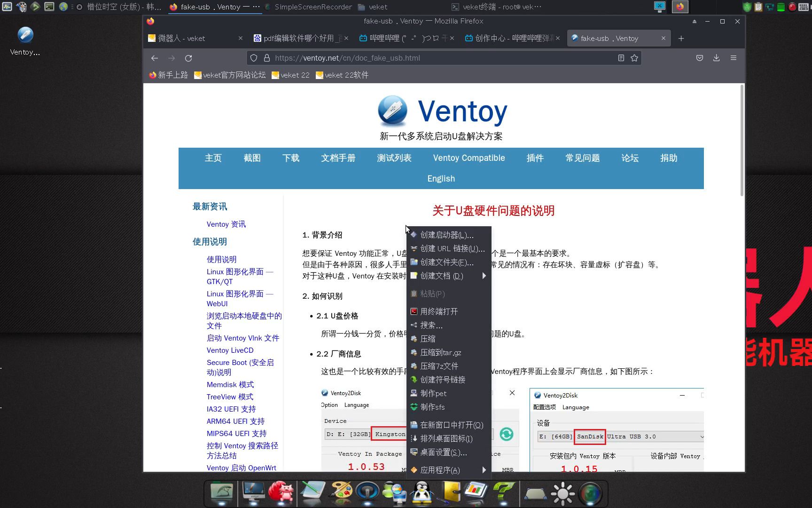Open Tux penguin app in the dock
The image size is (812, 508).
tap(422, 493)
